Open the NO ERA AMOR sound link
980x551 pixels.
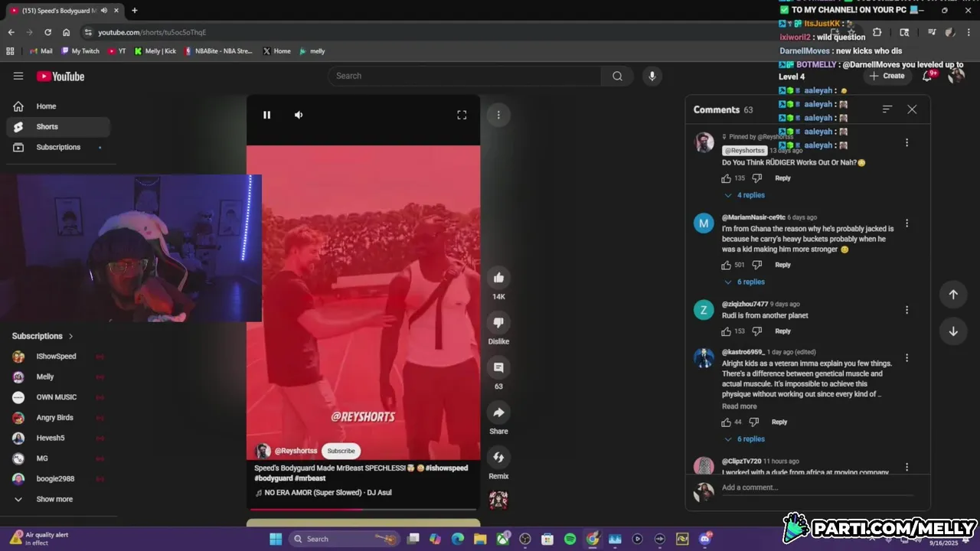(x=328, y=492)
